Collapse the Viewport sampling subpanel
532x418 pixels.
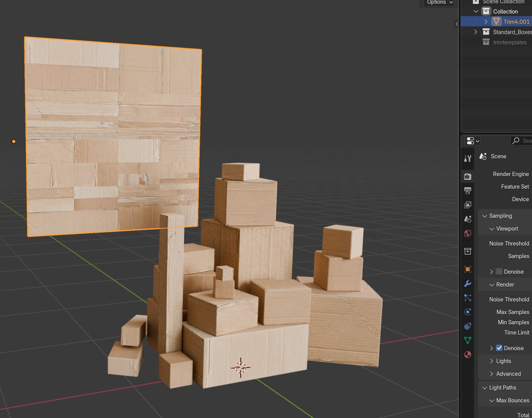coord(492,229)
